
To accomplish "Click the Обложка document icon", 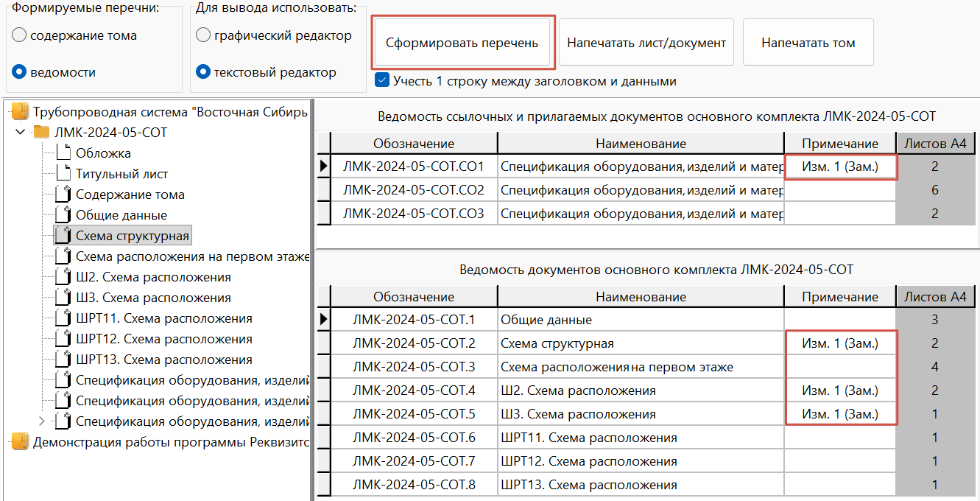I will tap(63, 153).
